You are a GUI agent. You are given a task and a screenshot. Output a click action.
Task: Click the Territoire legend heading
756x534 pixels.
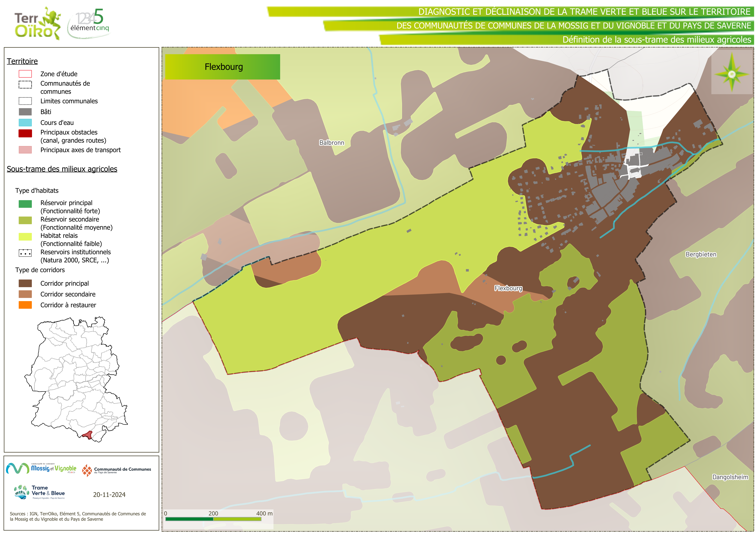click(22, 61)
